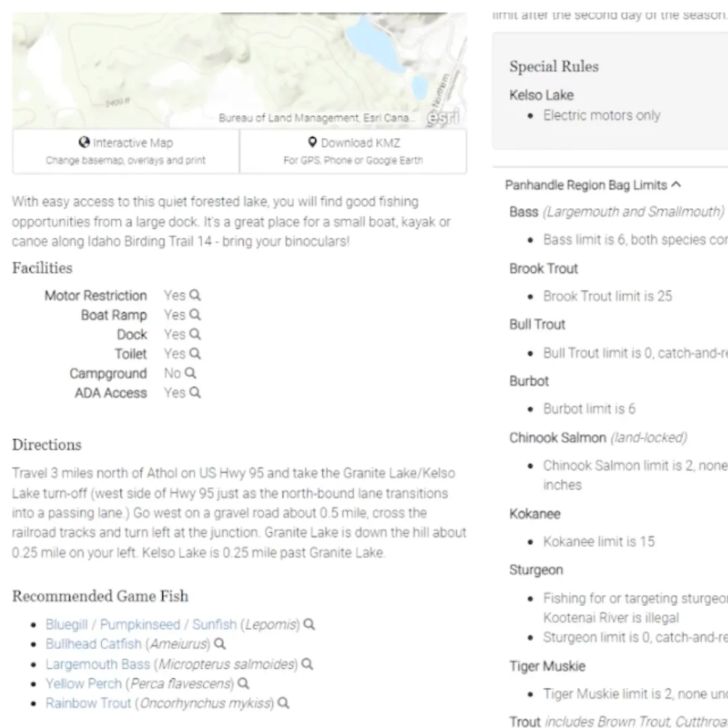Follow the Rainbow Trout link

click(88, 703)
